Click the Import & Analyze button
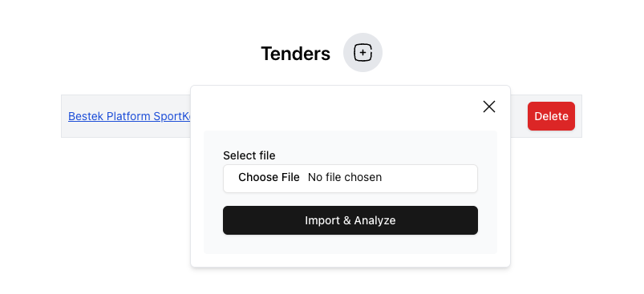 tap(350, 220)
